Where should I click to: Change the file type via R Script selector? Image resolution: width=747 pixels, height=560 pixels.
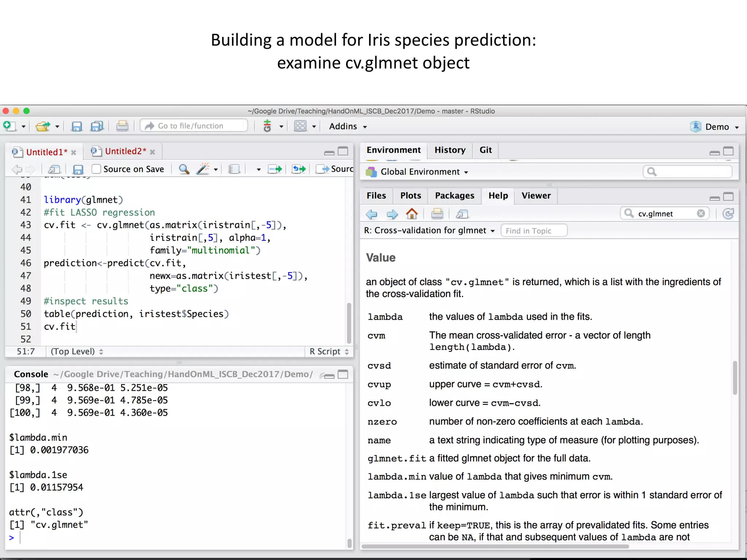point(329,351)
